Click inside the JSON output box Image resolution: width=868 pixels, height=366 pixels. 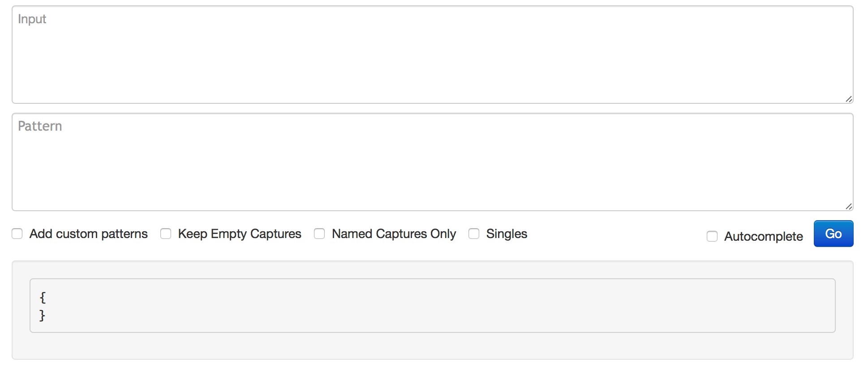coord(433,306)
